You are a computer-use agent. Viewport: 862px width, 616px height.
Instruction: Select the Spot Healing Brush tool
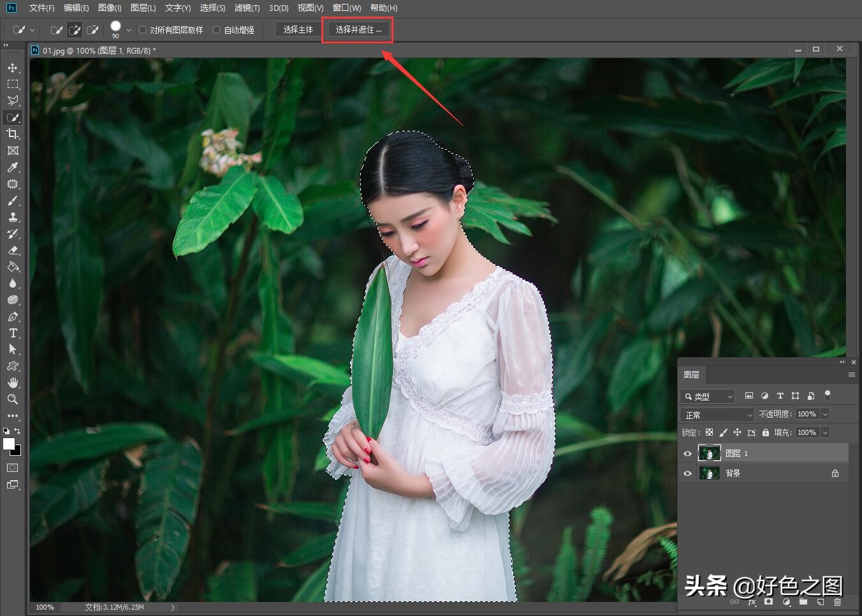[x=13, y=184]
